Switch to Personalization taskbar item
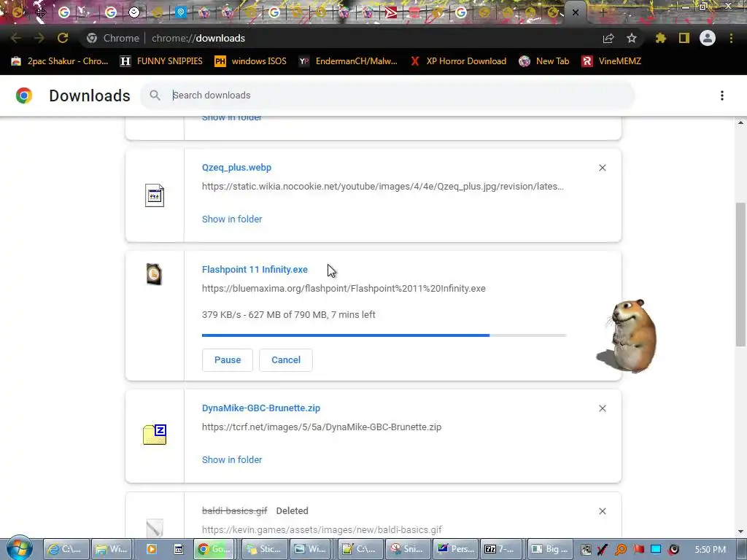 pyautogui.click(x=455, y=549)
